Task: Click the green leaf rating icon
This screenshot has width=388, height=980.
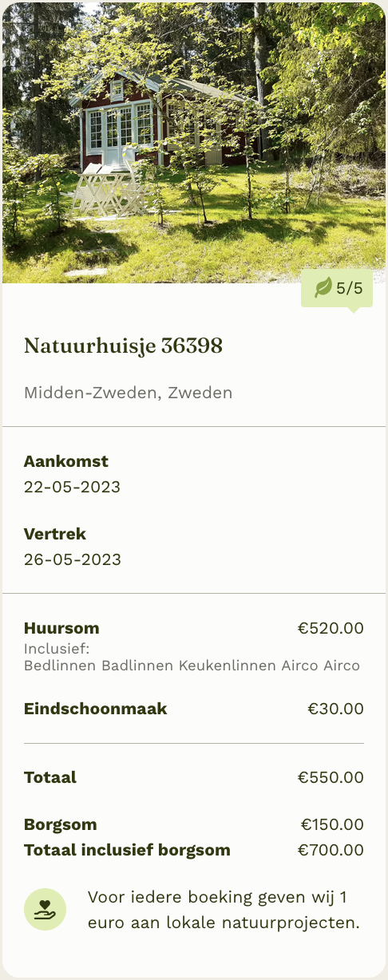Action: pyautogui.click(x=323, y=288)
